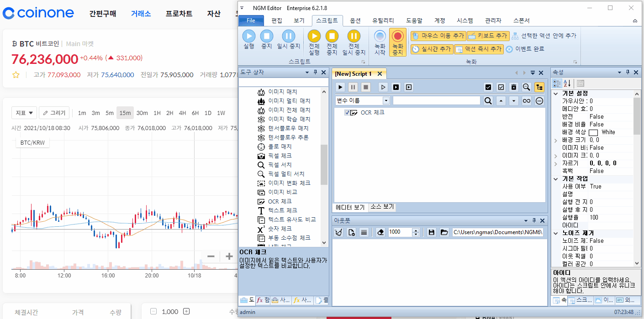The height and width of the screenshot is (319, 644).
Task: Open the 도움말 ribbon tab
Action: tap(414, 21)
